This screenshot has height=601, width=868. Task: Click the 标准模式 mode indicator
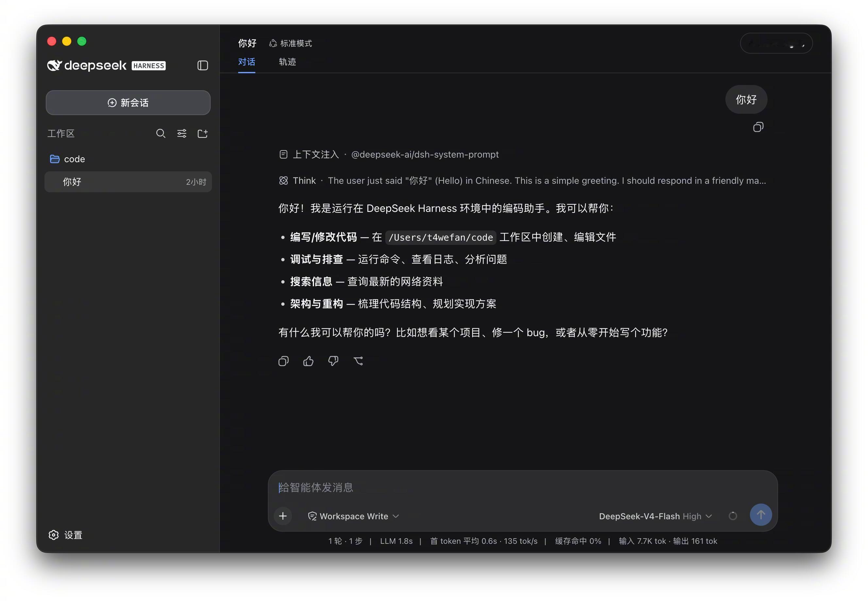291,43
